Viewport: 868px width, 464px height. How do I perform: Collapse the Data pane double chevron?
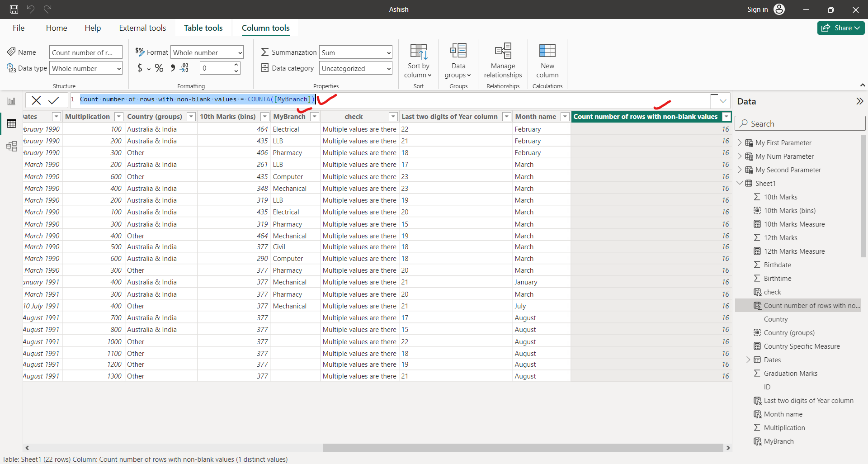coord(859,101)
